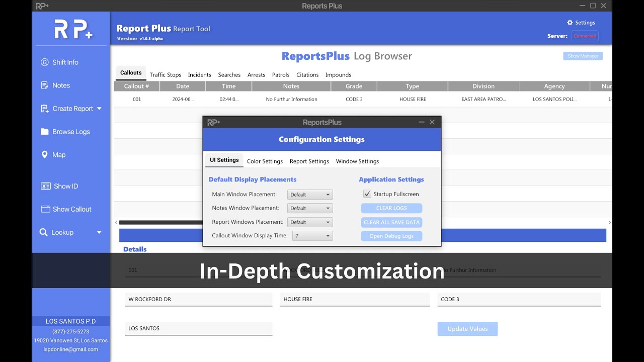Screen dimensions: 644x362
Task: Click lspdonline@gmail.com in sidebar footer
Action: pos(71,349)
